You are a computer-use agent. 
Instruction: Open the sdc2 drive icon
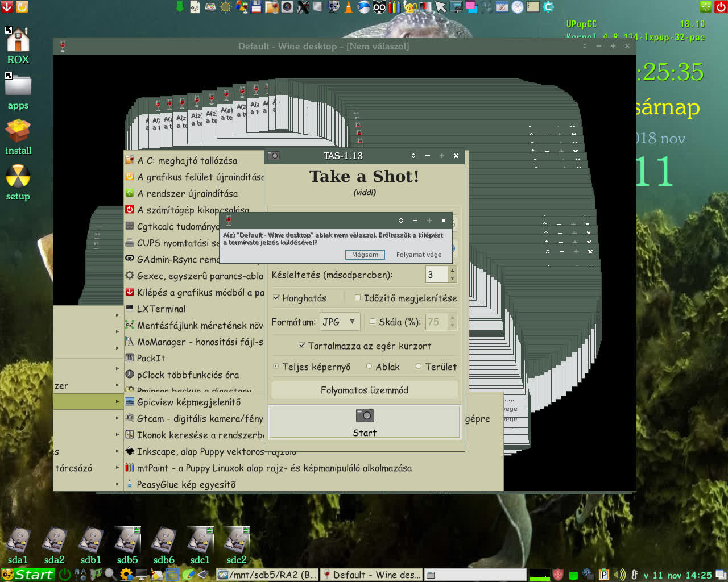[x=237, y=540]
